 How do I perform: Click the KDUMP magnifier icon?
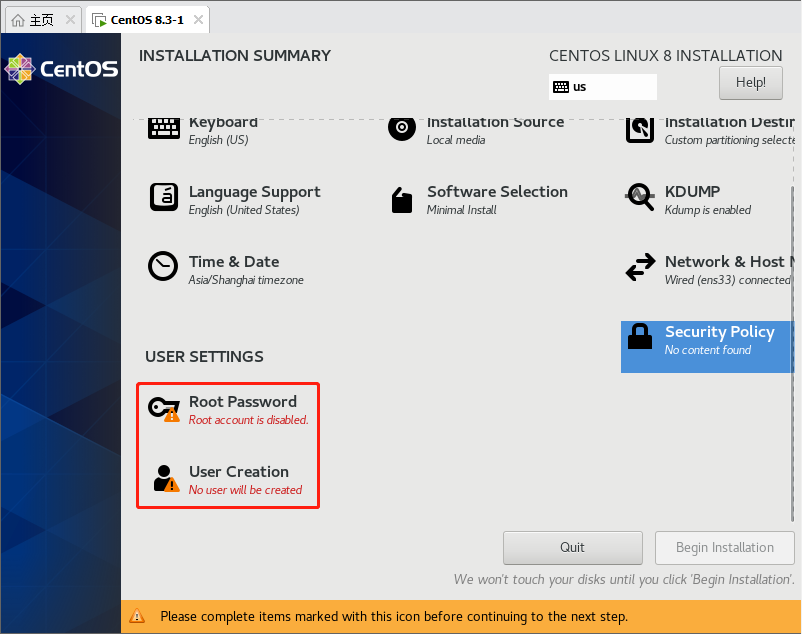[640, 197]
